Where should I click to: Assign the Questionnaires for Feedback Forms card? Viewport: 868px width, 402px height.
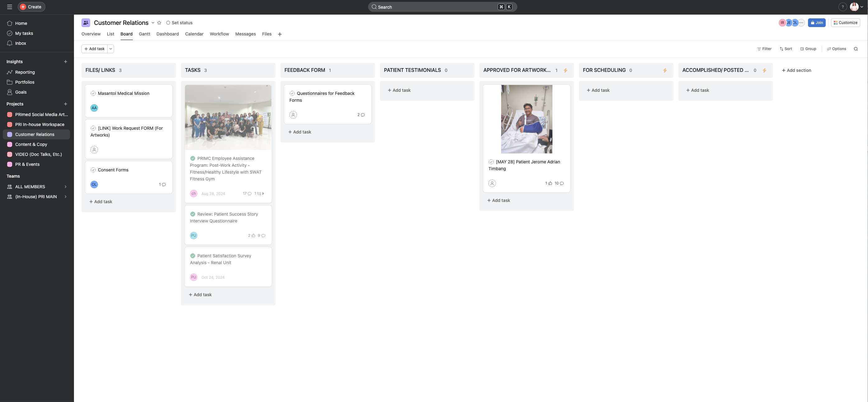pos(293,115)
